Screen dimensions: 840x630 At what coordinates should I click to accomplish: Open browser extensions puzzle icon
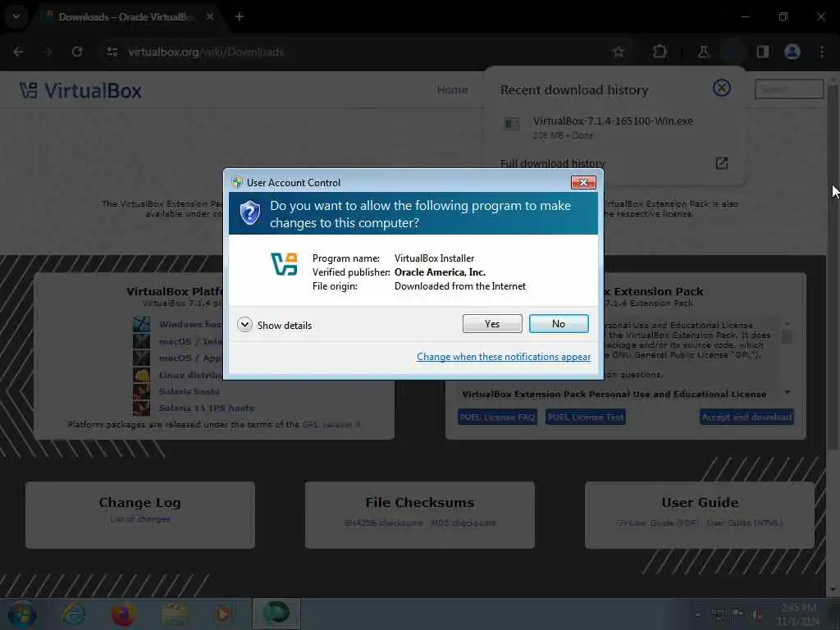click(x=660, y=52)
